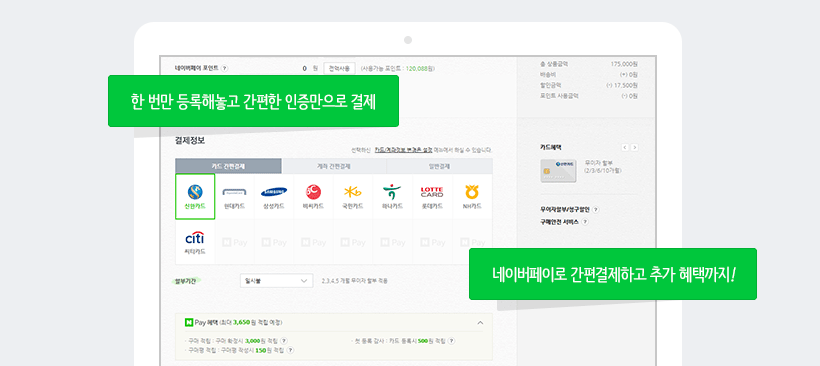Viewport: 820px width, 366px height.
Task: Select the Shinhan Card (신한카드) logo
Action: click(x=195, y=192)
